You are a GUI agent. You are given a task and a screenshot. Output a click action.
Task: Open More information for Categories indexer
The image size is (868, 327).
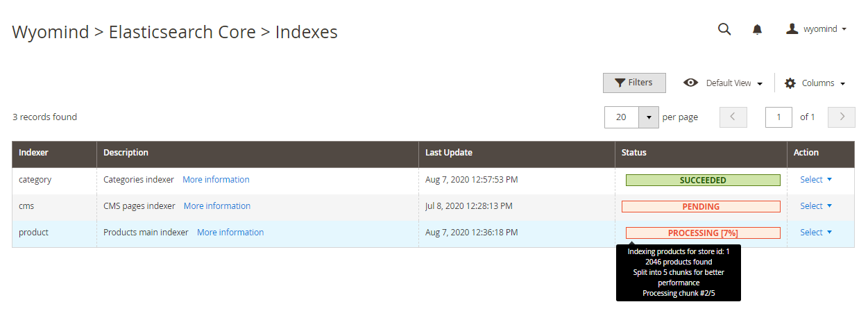point(216,179)
